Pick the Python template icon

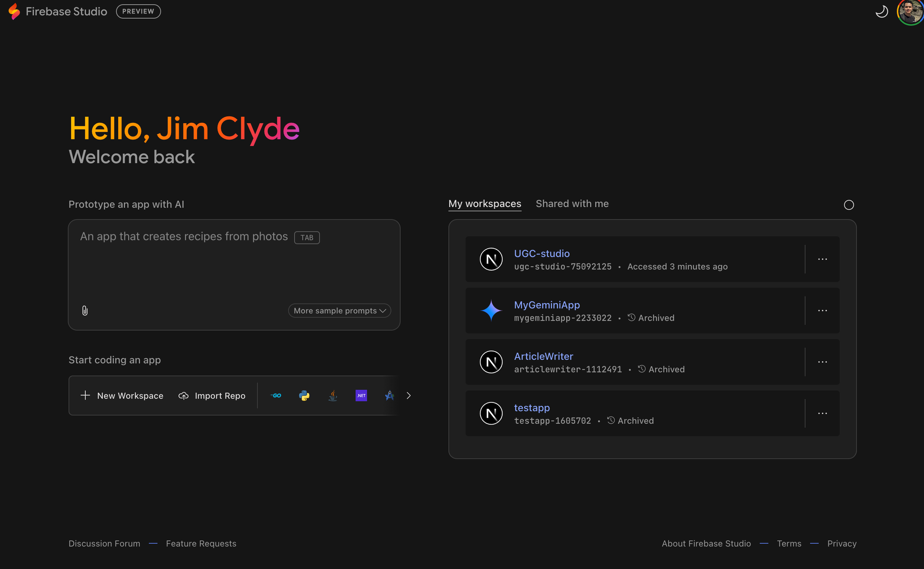305,396
